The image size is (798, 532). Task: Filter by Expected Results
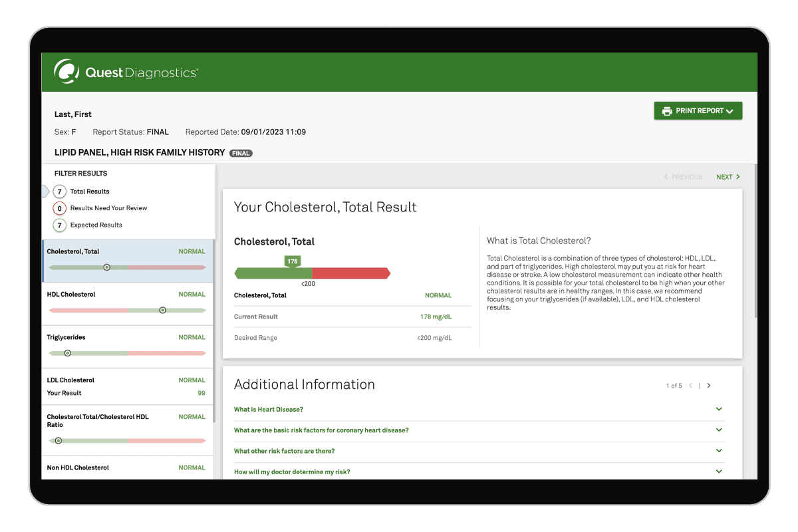point(60,225)
